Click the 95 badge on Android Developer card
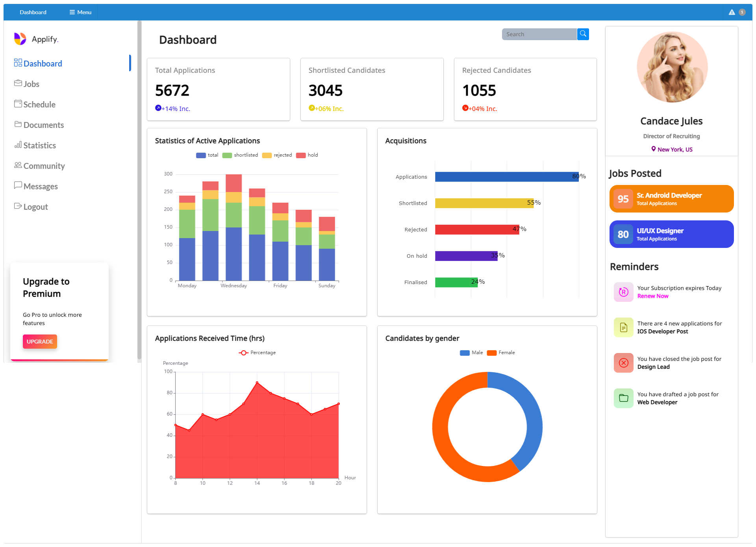The height and width of the screenshot is (547, 756). (623, 199)
